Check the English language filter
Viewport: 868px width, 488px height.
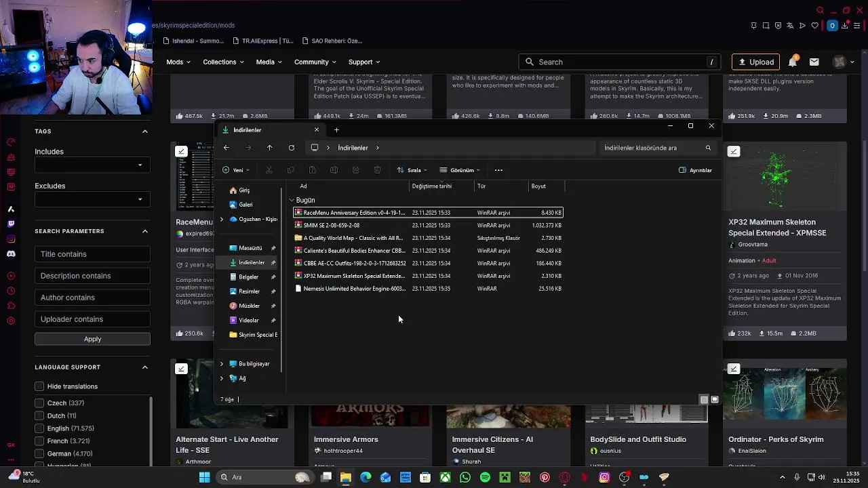coord(39,428)
